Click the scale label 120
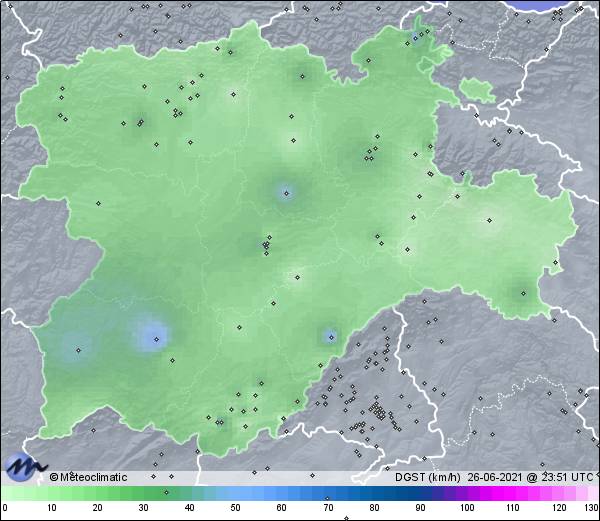Viewport: 600px width, 521px height. pyautogui.click(x=559, y=508)
